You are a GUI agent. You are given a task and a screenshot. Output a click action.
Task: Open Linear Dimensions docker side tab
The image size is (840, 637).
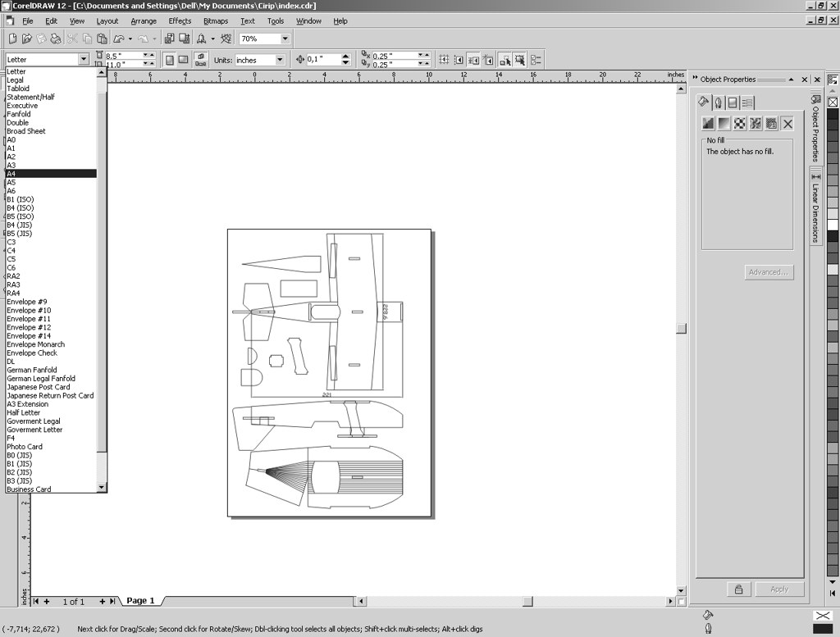(x=815, y=207)
